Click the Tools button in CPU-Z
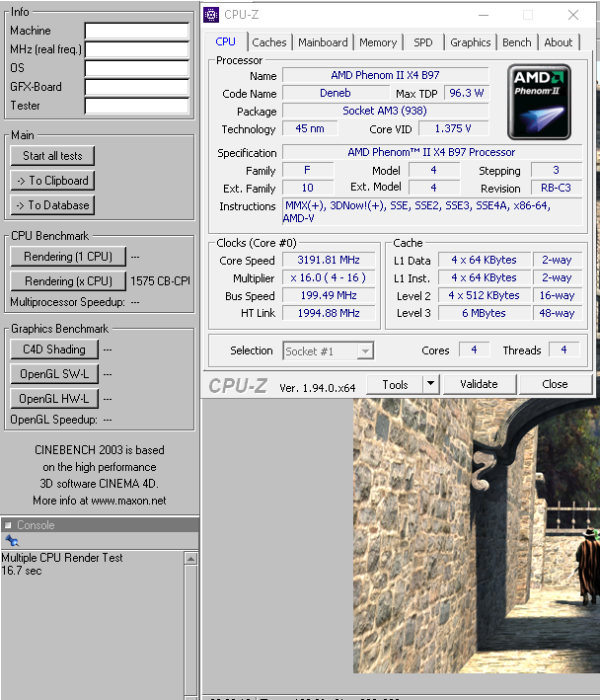This screenshot has height=700, width=600. click(x=395, y=384)
